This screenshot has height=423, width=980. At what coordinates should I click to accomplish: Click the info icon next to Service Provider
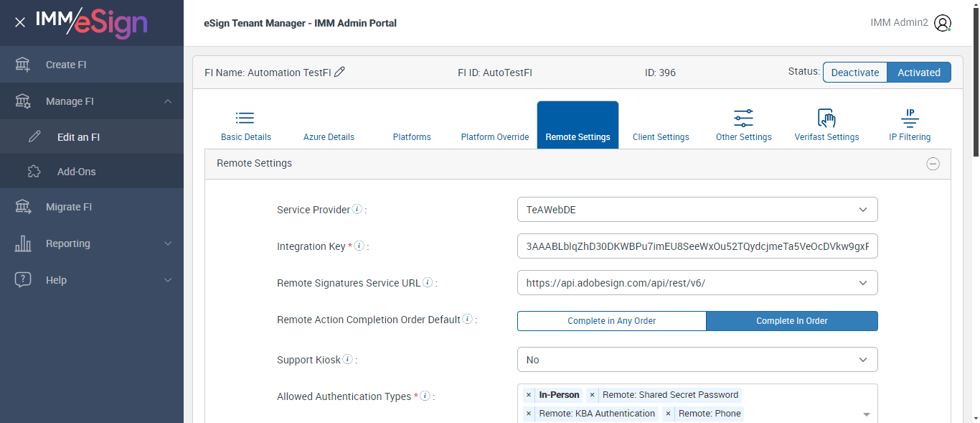357,210
